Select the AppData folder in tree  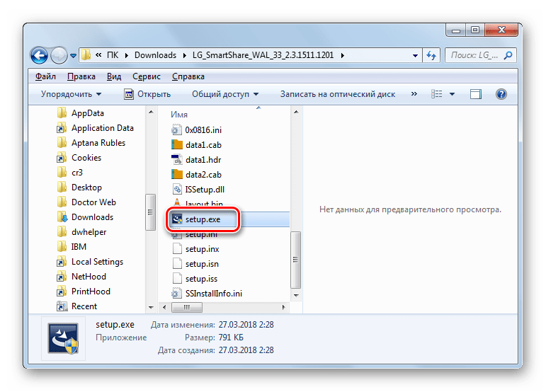(x=88, y=113)
